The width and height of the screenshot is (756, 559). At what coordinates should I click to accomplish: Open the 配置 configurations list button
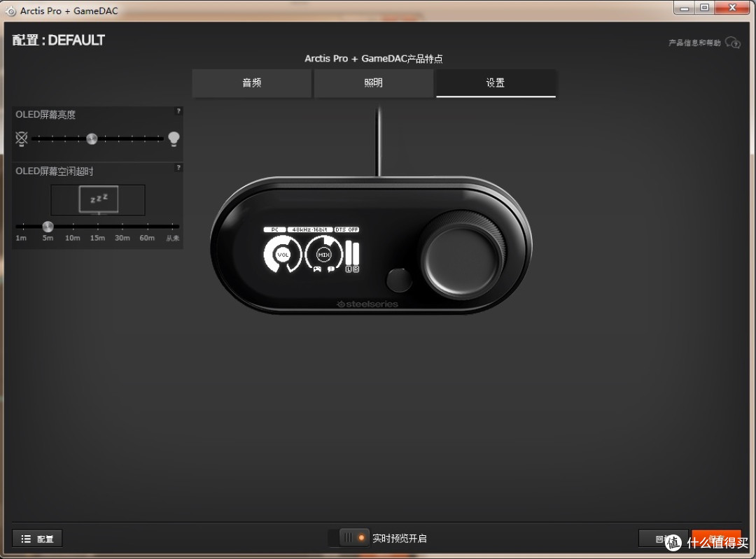tap(37, 539)
